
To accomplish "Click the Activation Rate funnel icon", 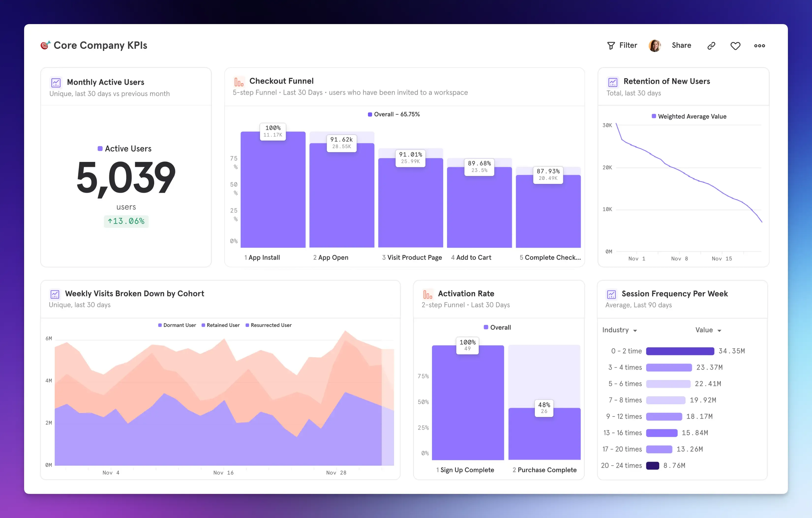I will (x=427, y=295).
